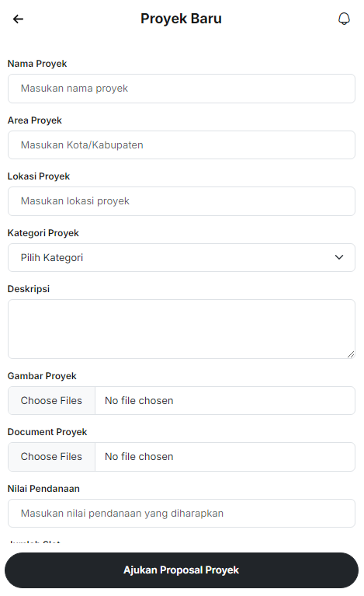Choose Files for Gambar Proyek

(51, 401)
